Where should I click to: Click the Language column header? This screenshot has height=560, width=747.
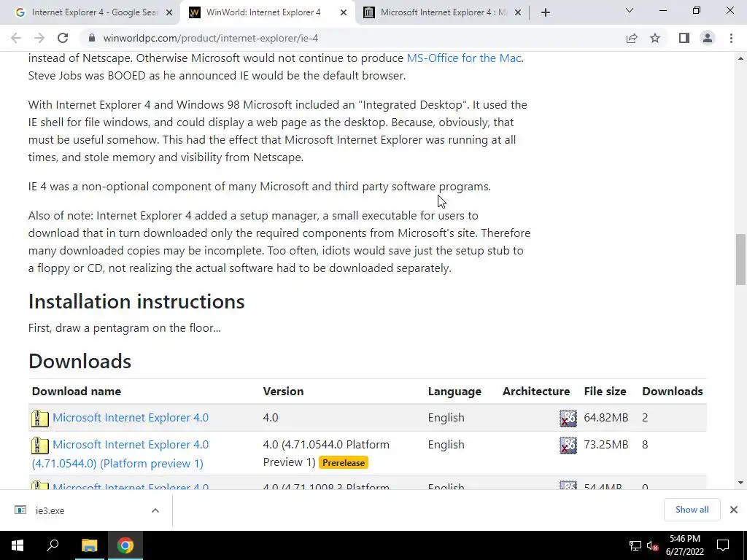[x=454, y=392]
